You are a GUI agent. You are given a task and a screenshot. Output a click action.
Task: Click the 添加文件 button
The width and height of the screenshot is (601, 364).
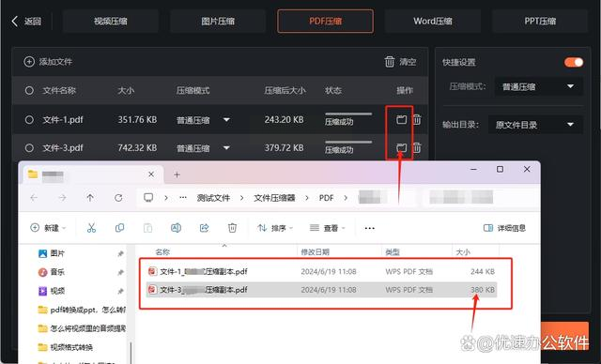(48, 62)
